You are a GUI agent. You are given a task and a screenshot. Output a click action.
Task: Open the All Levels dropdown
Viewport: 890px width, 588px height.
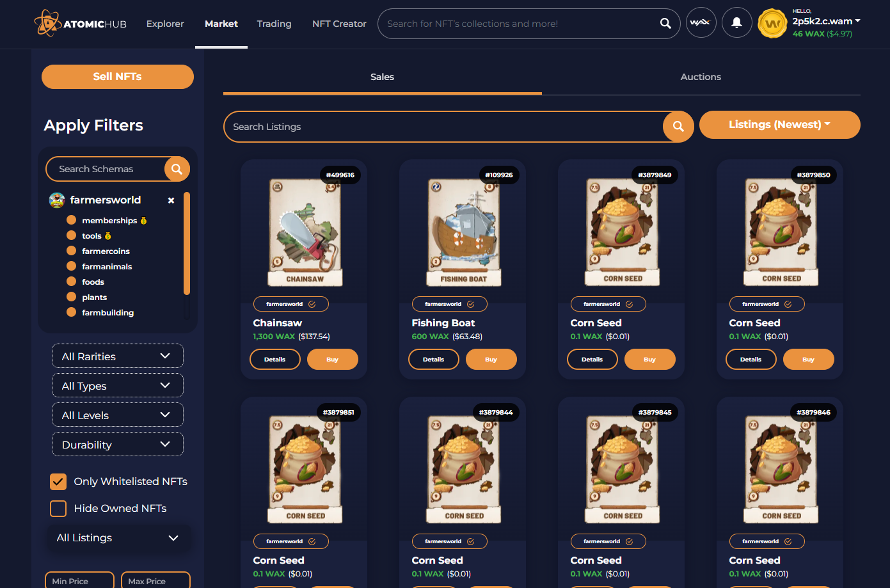(118, 415)
